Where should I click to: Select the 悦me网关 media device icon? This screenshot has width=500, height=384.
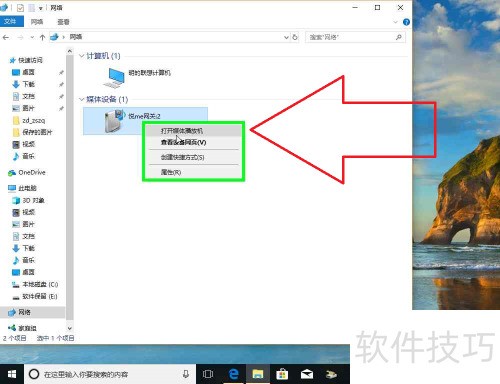[114, 121]
